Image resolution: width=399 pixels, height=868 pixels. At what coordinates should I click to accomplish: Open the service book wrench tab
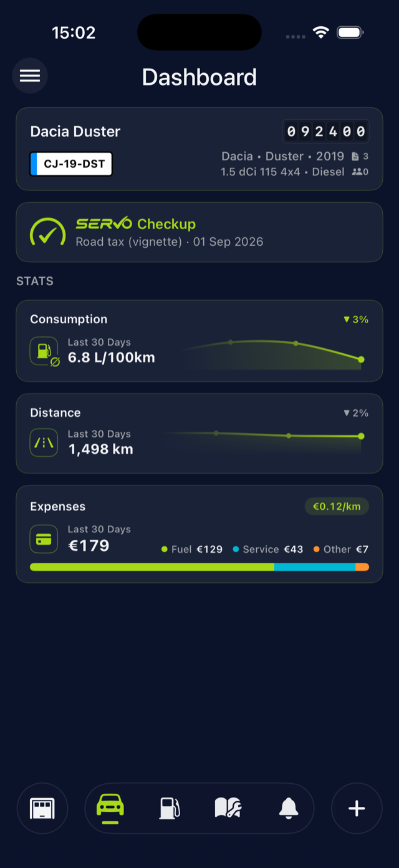point(228,808)
